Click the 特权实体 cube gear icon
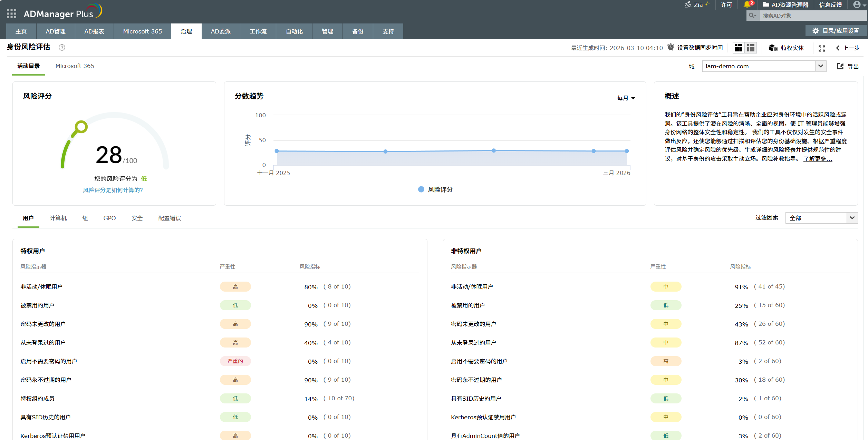 point(773,48)
